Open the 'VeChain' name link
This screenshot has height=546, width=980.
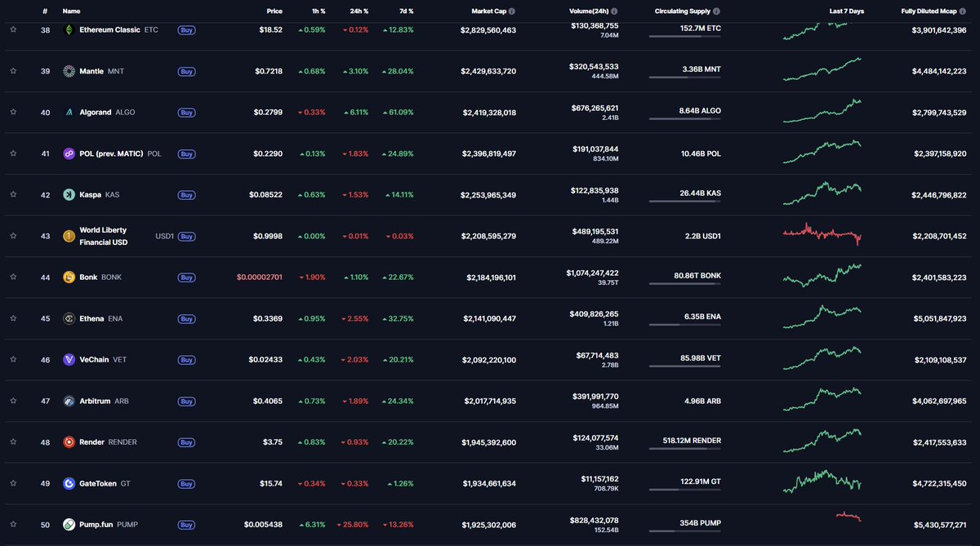coord(94,360)
